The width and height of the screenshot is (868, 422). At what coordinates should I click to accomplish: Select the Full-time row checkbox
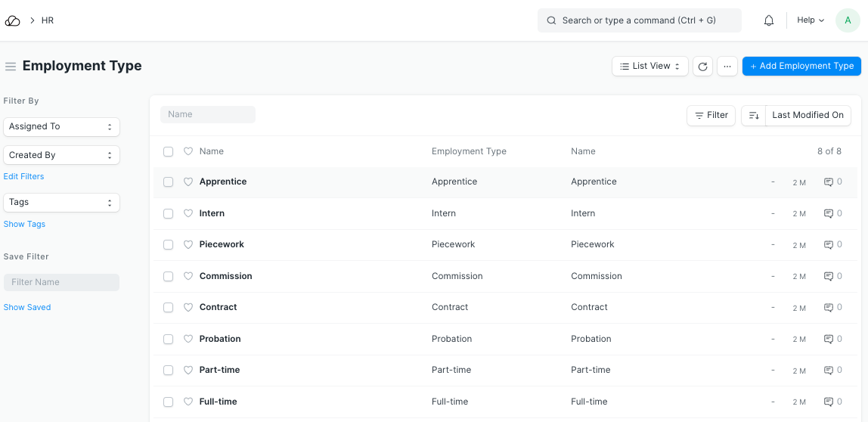tap(168, 402)
